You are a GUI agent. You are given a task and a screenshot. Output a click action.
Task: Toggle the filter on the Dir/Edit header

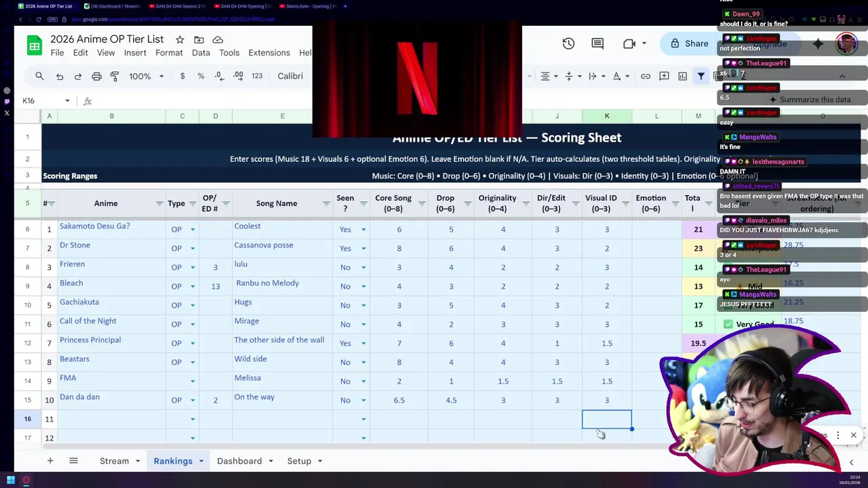tap(575, 203)
